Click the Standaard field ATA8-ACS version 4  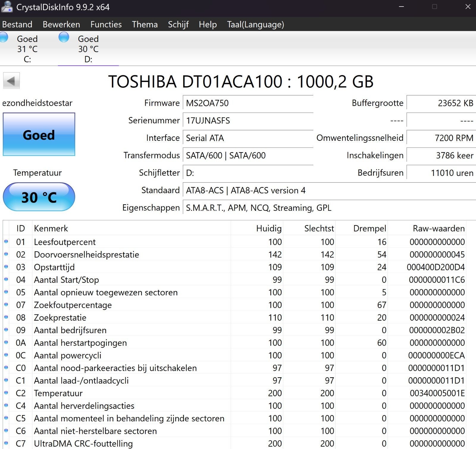click(x=329, y=190)
